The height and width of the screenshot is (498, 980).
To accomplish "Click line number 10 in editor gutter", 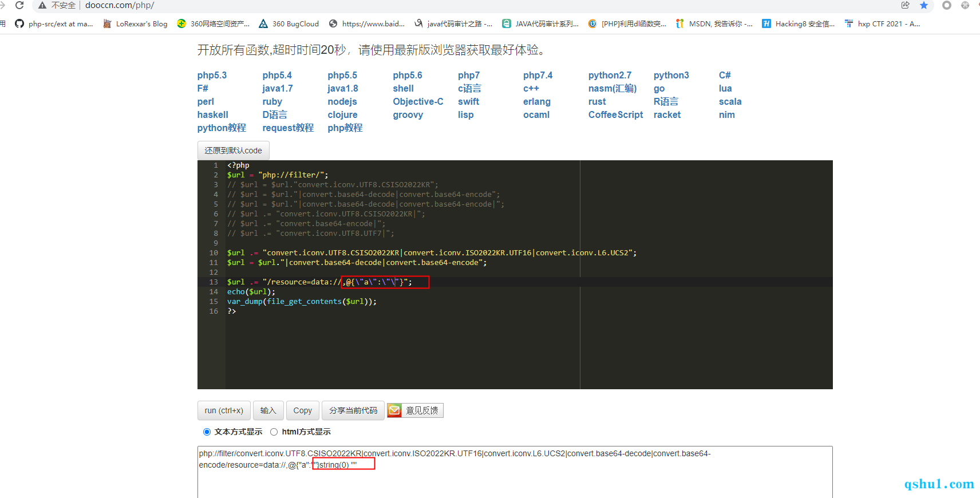I will coord(214,252).
